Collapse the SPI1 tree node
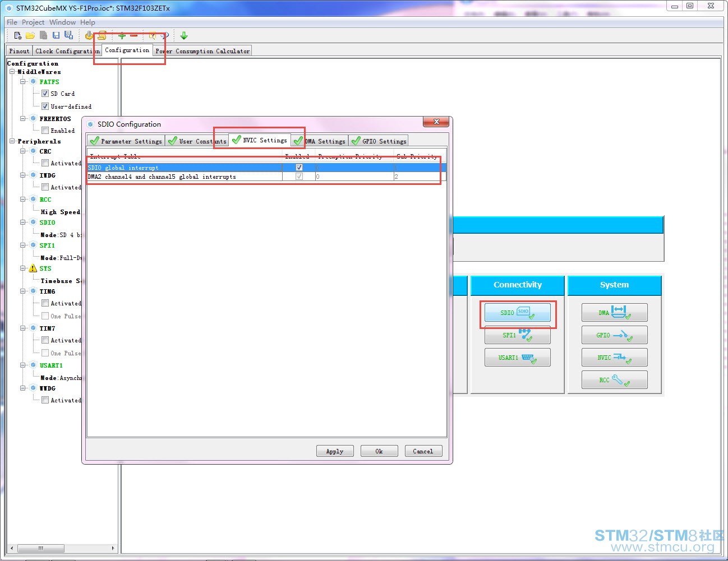Screen dimensions: 728x561 tap(23, 245)
